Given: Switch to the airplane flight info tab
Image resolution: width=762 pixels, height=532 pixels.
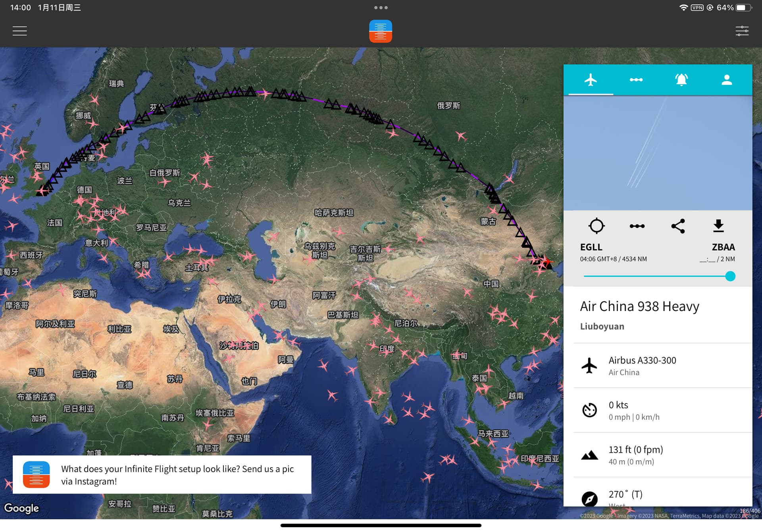Looking at the screenshot, I should (x=591, y=80).
